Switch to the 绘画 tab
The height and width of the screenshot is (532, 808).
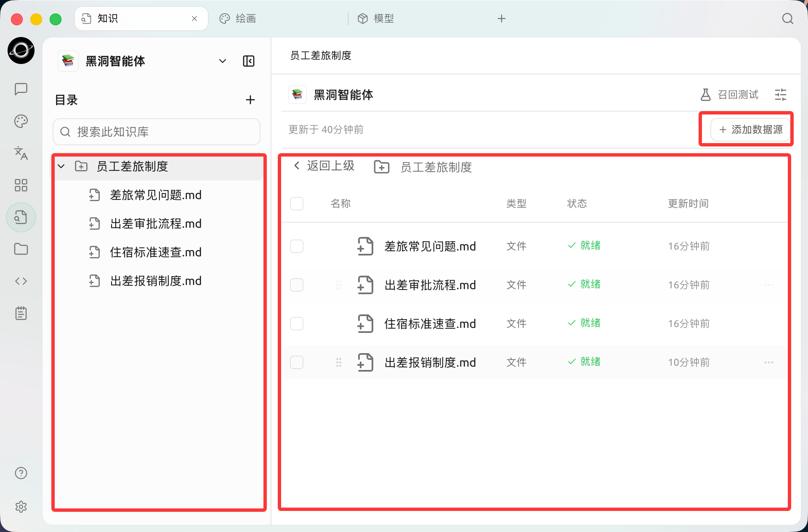(238, 19)
